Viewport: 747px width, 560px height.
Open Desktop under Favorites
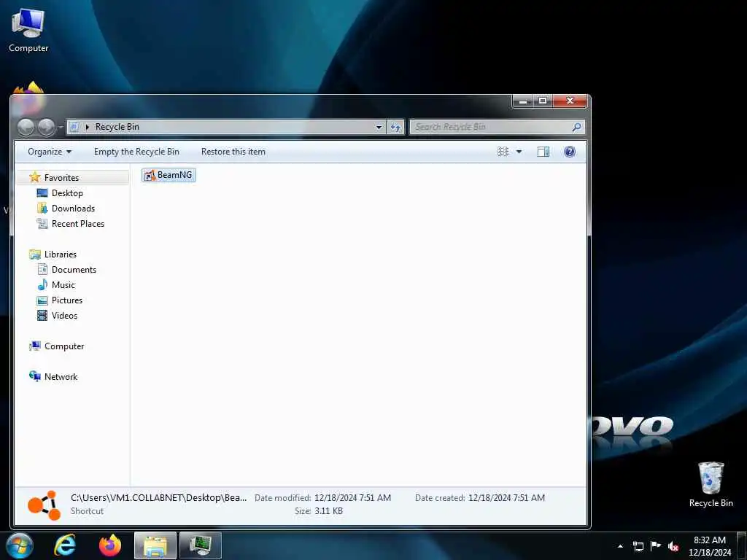(67, 192)
